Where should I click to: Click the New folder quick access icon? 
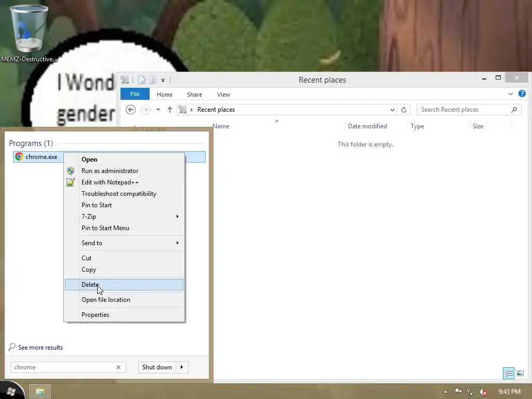tap(153, 80)
